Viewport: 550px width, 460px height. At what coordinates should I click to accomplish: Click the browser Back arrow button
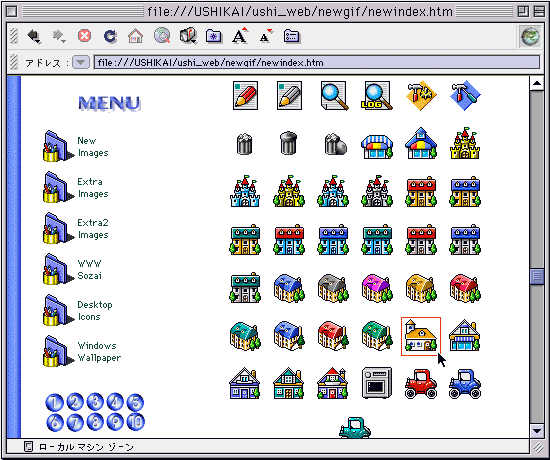click(x=34, y=36)
